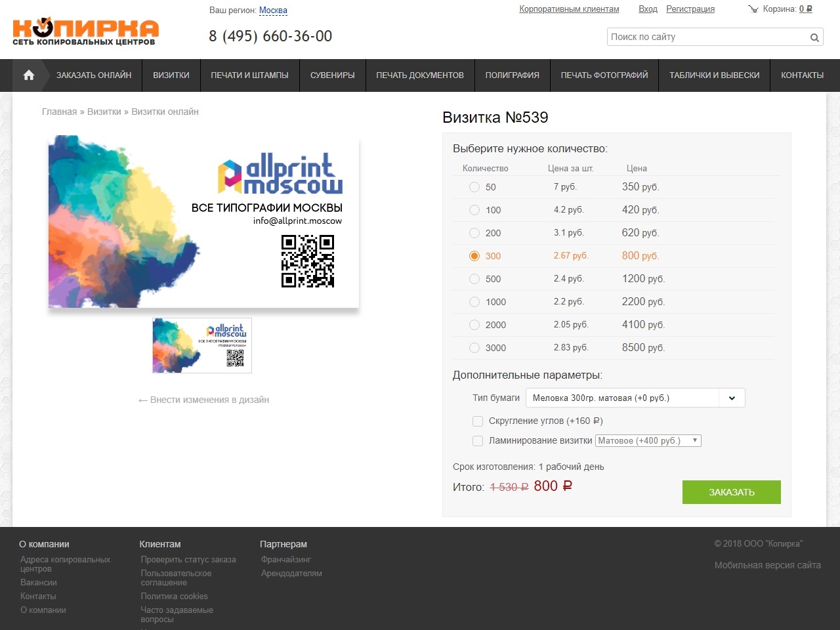
Task: Select quantity 3000 radio button
Action: point(474,348)
